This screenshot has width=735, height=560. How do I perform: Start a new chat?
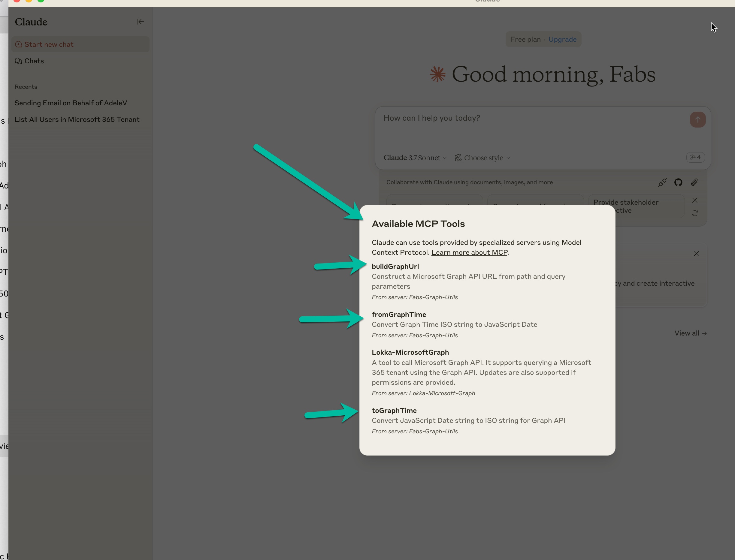(49, 44)
